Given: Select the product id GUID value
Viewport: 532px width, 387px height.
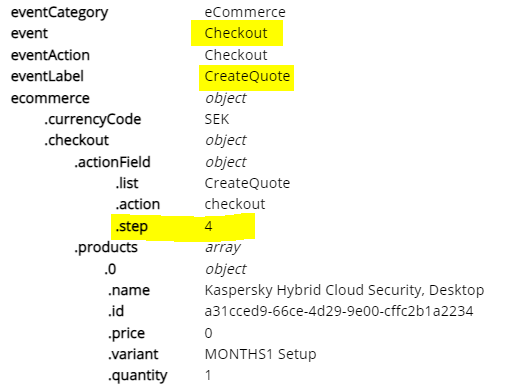Looking at the screenshot, I should coord(339,311).
